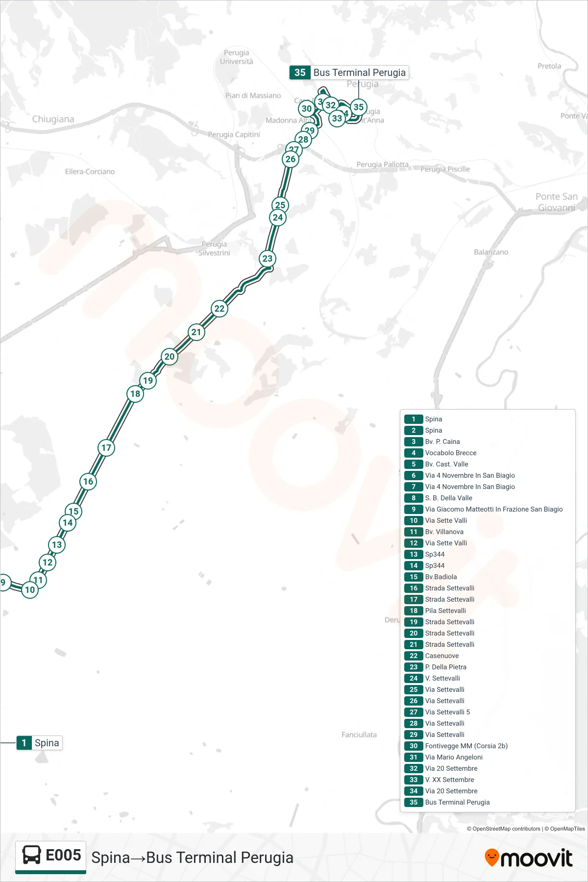Select stop marker 24 on the map
This screenshot has height=882, width=588.
[x=278, y=218]
